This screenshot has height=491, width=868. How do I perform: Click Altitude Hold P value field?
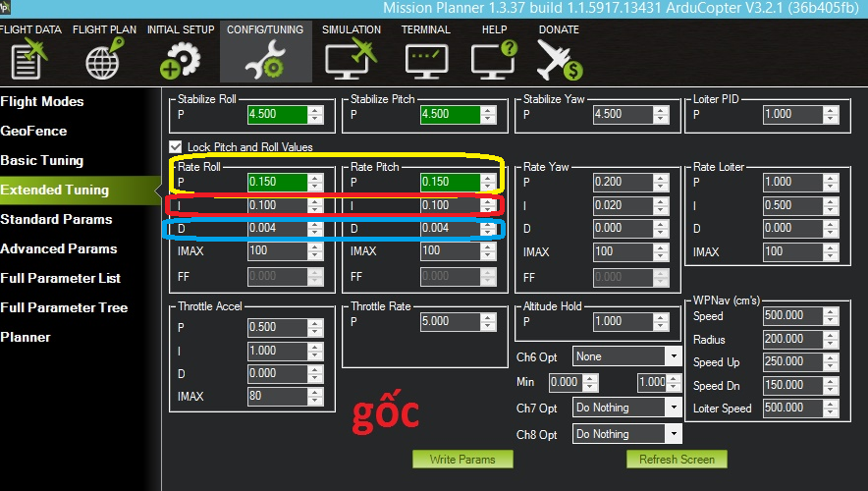click(x=623, y=322)
